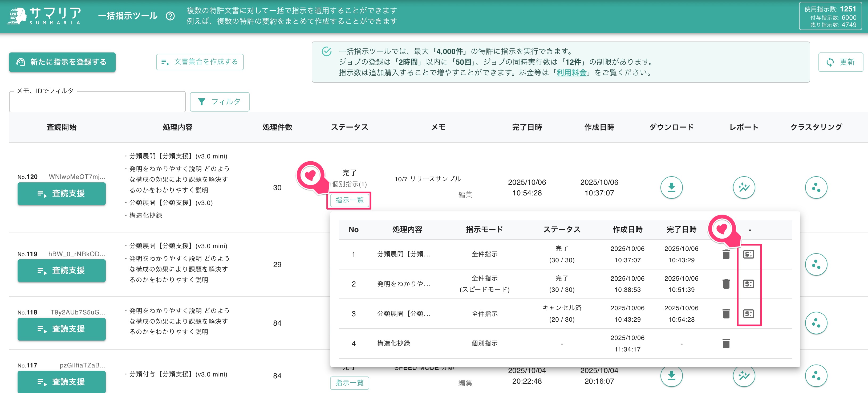868x393 pixels.
Task: Open the help question mark icon
Action: coord(170,16)
